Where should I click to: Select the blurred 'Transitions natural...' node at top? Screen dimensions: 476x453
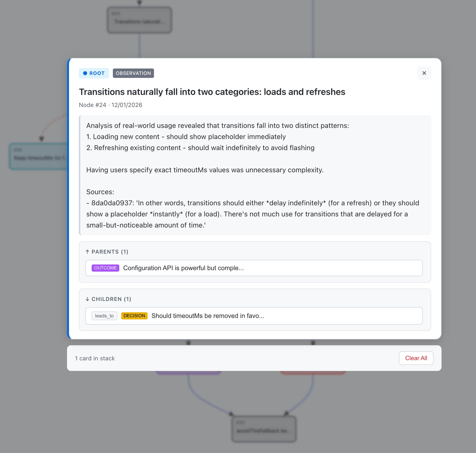139,20
